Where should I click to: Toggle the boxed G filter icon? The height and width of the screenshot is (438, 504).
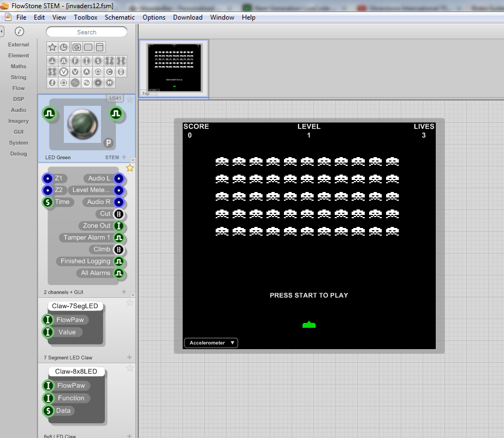[x=76, y=47]
